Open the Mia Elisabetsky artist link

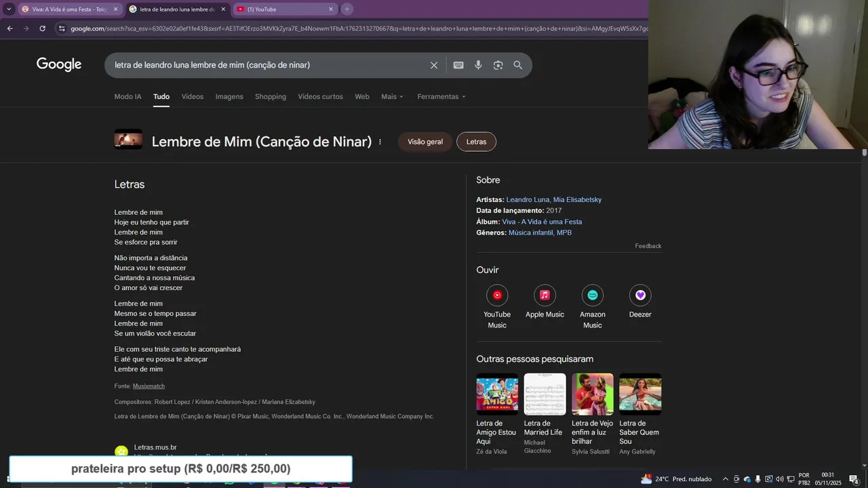coord(577,199)
